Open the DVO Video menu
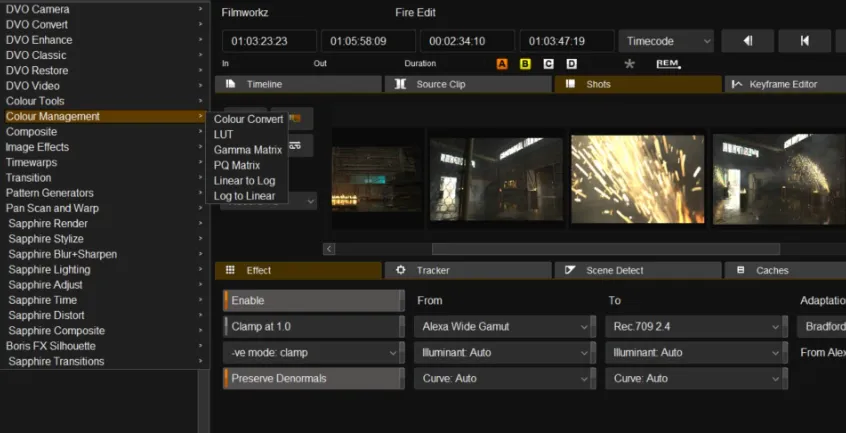 [x=104, y=86]
